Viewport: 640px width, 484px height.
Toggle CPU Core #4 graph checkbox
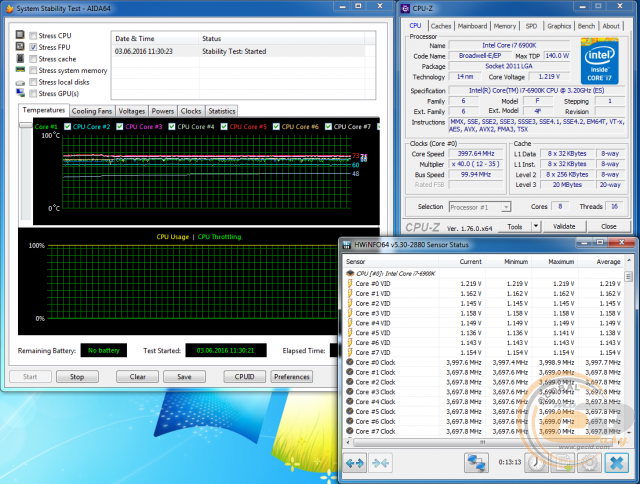click(172, 127)
